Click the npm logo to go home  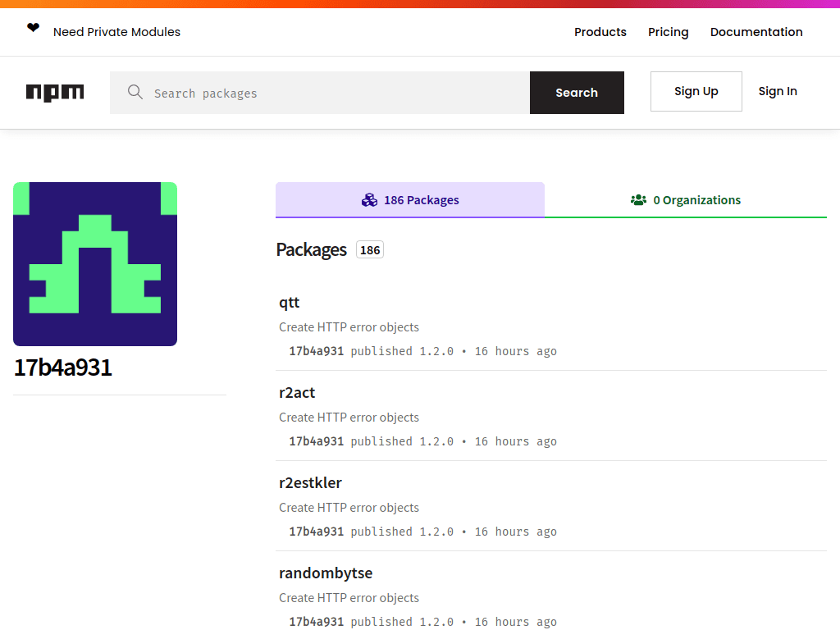[x=54, y=92]
